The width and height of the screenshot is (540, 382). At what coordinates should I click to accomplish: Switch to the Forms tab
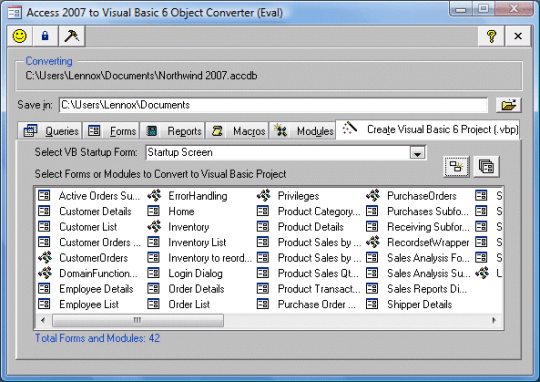coord(111,131)
